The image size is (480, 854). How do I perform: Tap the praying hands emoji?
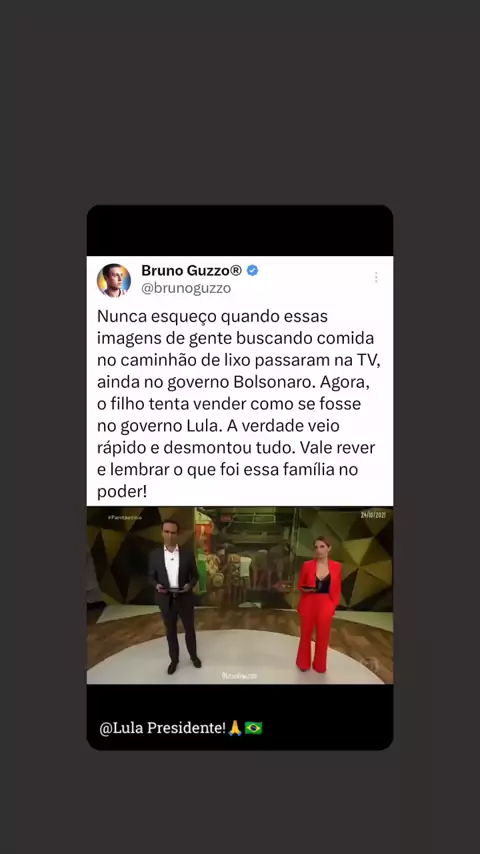(235, 728)
